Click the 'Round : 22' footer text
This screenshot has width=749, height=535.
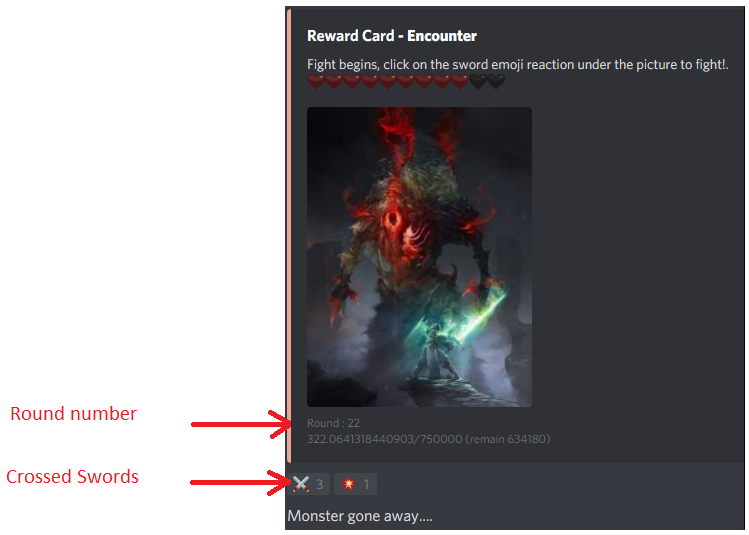pos(333,423)
